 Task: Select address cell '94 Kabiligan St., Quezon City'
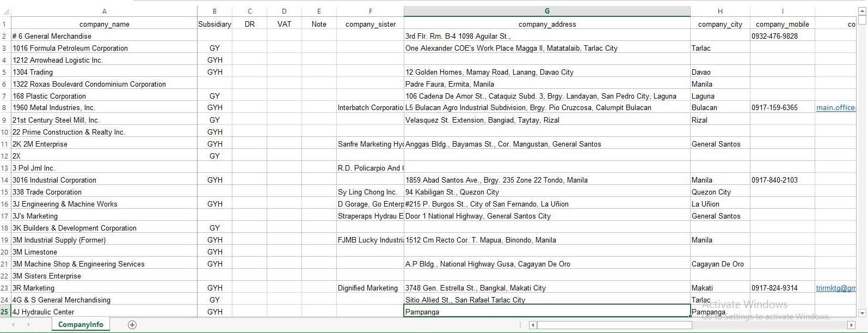point(547,192)
